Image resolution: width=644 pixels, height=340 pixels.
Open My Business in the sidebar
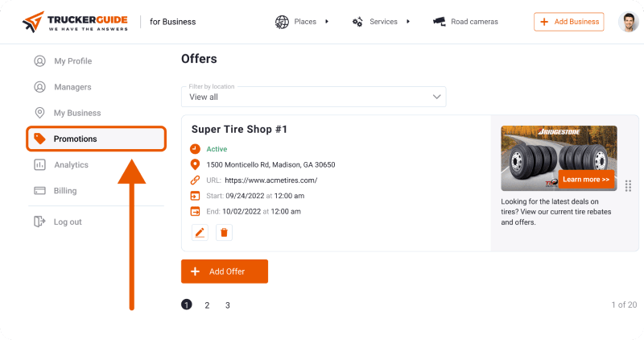(x=77, y=113)
